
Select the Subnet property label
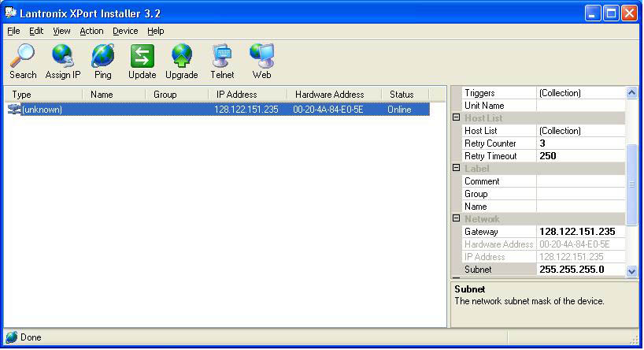[478, 270]
